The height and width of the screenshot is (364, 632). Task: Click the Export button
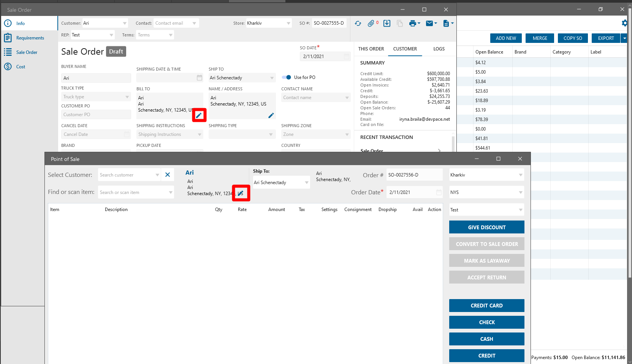tap(606, 38)
